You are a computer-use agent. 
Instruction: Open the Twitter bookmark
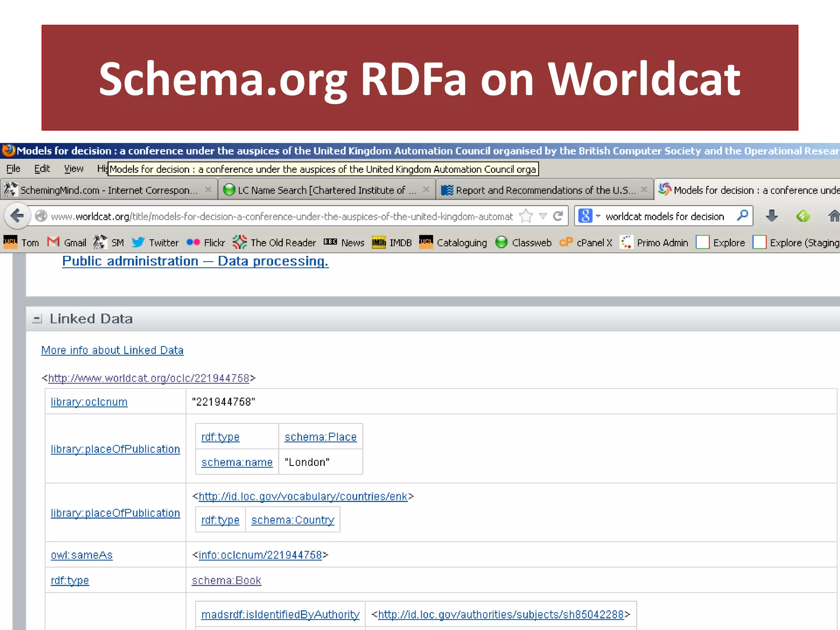(155, 243)
